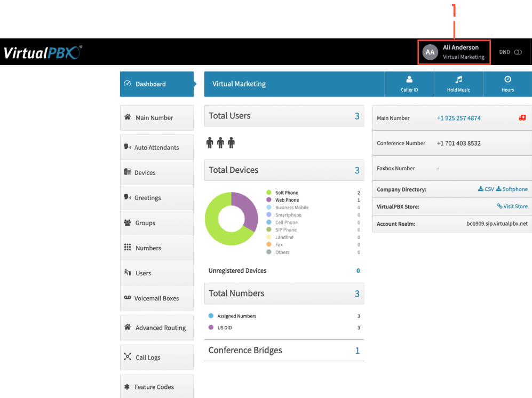The height and width of the screenshot is (398, 532).
Task: Click the Numbers keypad grid icon
Action: coord(128,247)
